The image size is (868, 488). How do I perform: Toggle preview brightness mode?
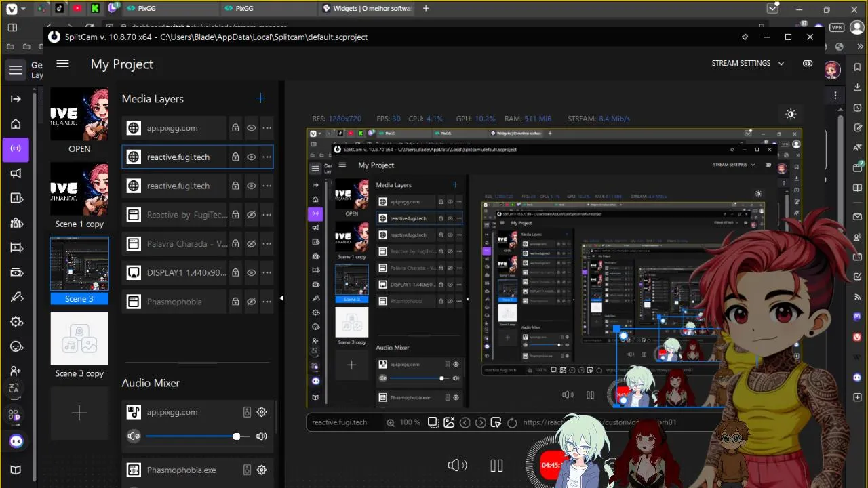[791, 114]
